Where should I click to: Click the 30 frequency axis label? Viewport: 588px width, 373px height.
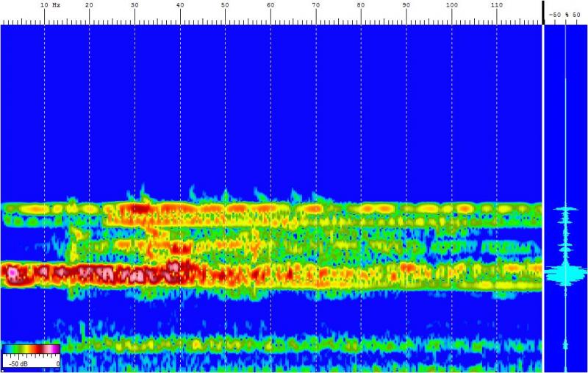coord(135,5)
